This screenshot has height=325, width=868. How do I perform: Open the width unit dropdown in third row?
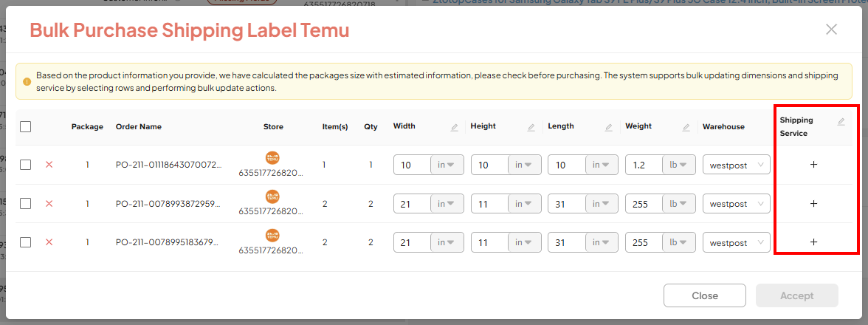click(447, 242)
